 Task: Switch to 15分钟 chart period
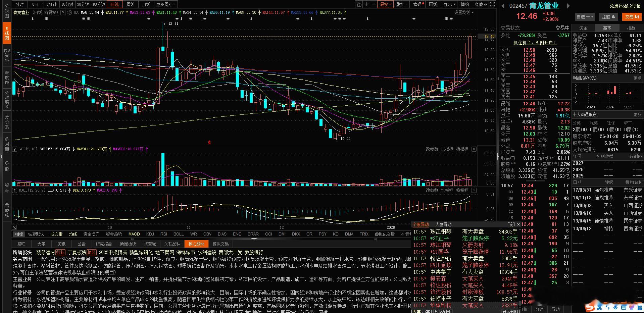point(67,4)
